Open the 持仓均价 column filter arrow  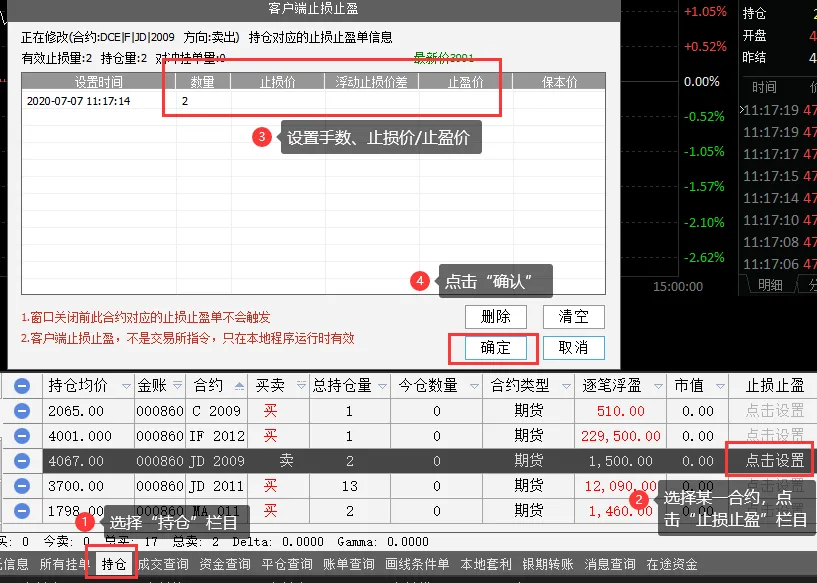point(126,386)
